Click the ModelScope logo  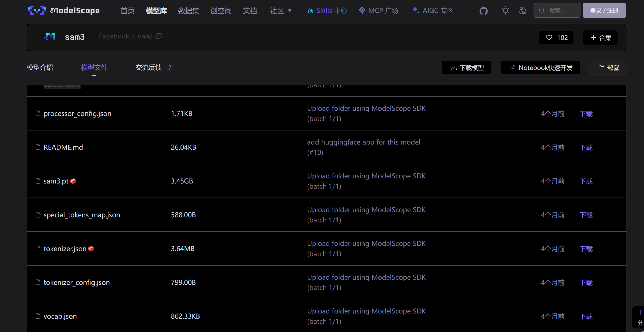click(64, 11)
